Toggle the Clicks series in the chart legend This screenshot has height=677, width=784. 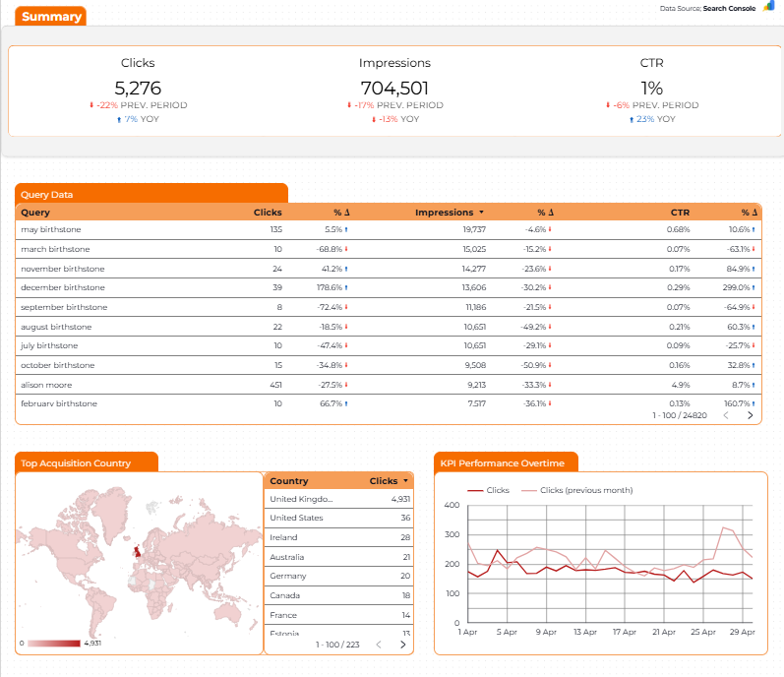[x=488, y=490]
